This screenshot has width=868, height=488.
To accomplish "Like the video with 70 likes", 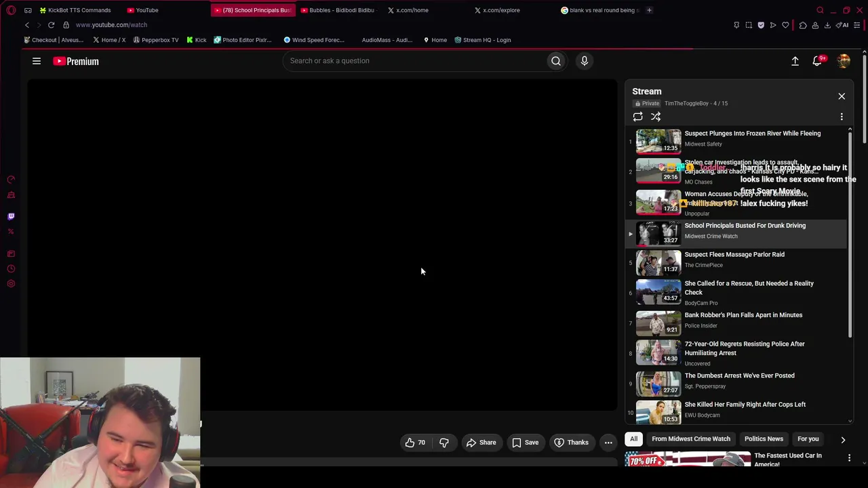I will pos(416,443).
